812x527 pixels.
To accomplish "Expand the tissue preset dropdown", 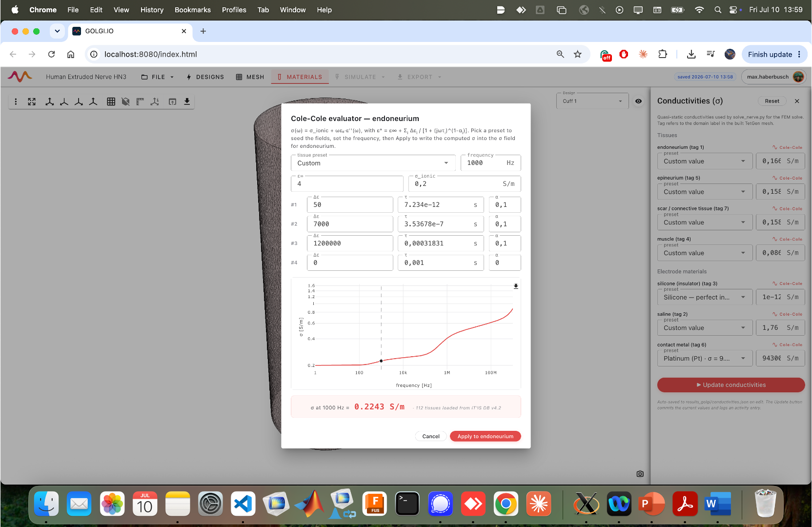I will (x=373, y=163).
